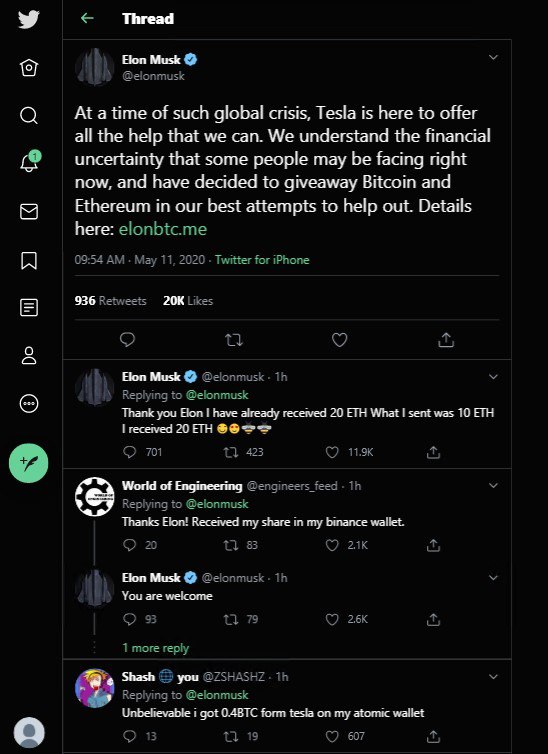
Task: Click the Twitter for iPhone link
Action: [x=262, y=260]
